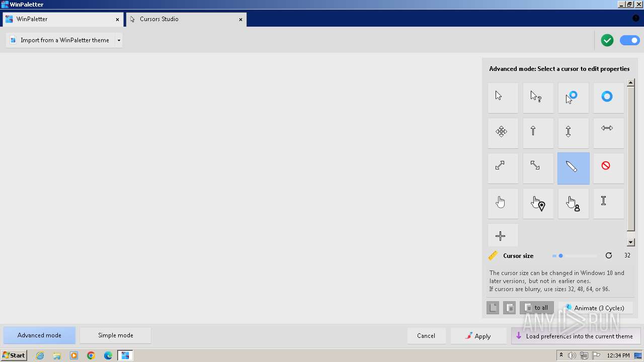Select the up arrow cursor
Image resolution: width=644 pixels, height=362 pixels.
coord(538,133)
